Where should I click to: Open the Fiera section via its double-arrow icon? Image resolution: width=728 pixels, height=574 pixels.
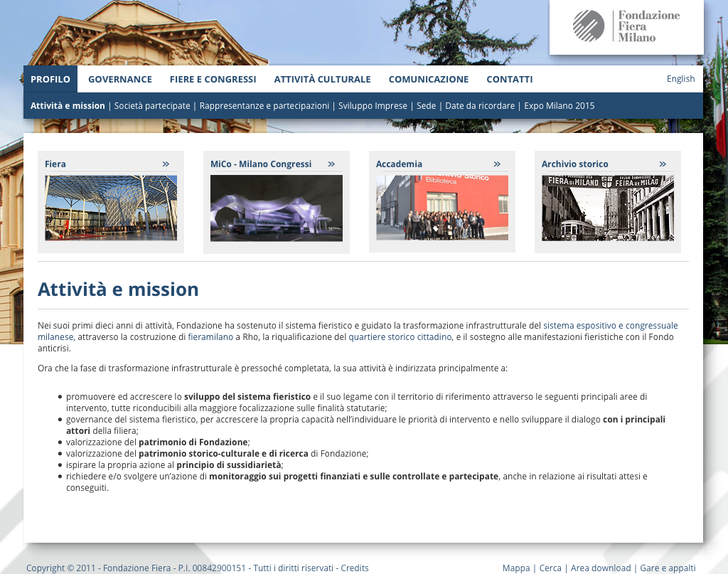click(166, 163)
